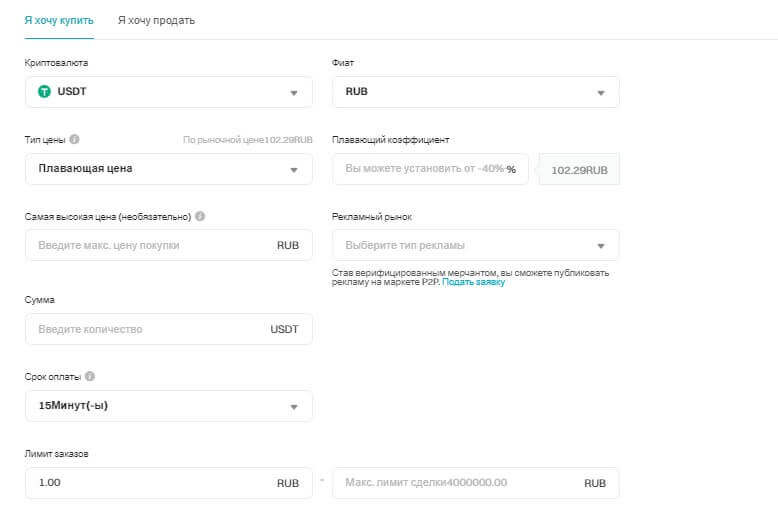Open the Криптовалюта USDT dropdown
The width and height of the screenshot is (778, 517).
pos(168,92)
